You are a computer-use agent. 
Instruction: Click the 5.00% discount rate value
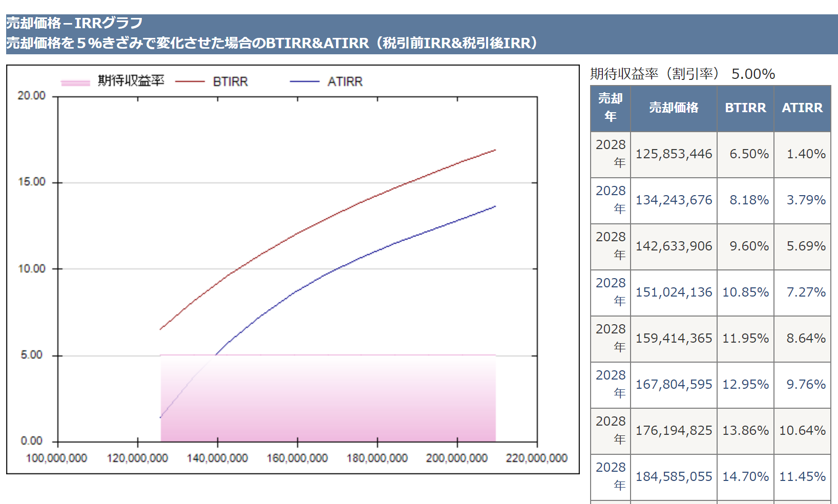(753, 74)
